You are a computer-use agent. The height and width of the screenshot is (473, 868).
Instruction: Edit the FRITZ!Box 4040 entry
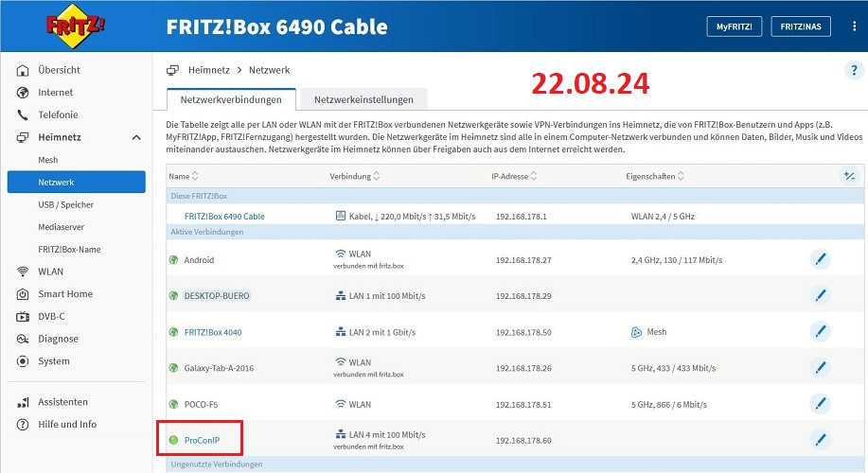(821, 331)
